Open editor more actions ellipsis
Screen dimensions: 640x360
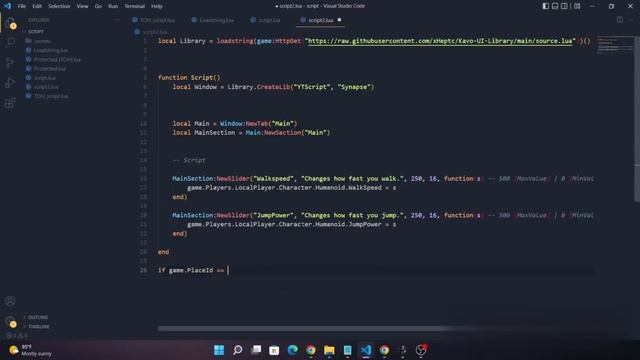631,20
